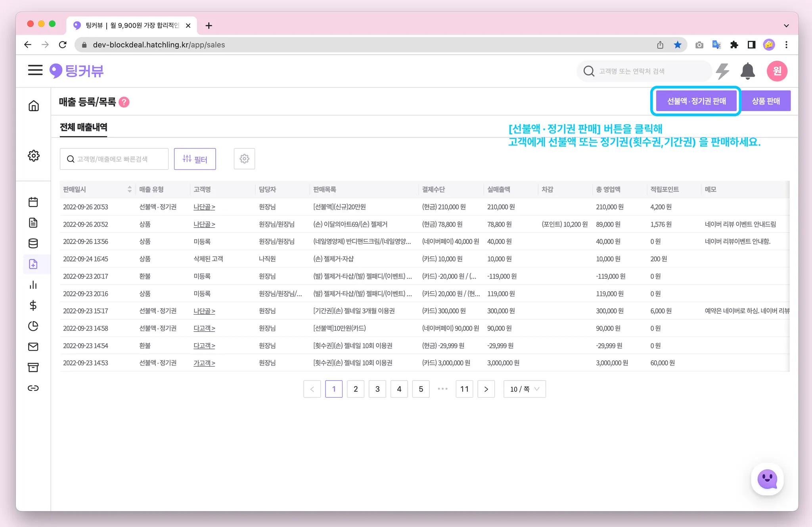Viewport: 812px width, 527px height.
Task: Go to page 3 in pagination
Action: pyautogui.click(x=377, y=389)
